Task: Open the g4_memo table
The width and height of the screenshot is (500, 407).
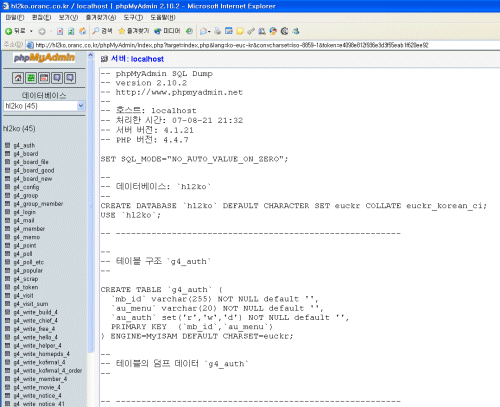Action: click(27, 237)
